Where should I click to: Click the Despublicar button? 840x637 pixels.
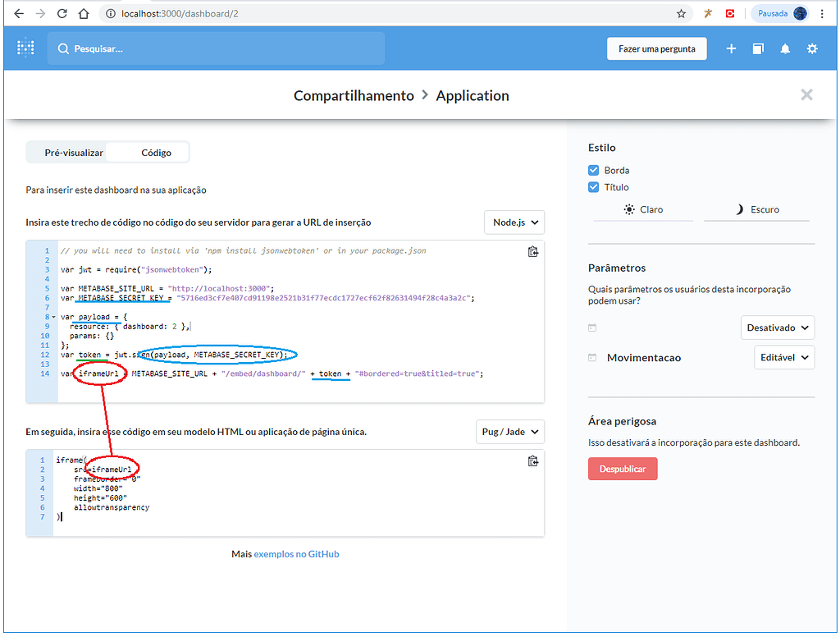(x=623, y=470)
